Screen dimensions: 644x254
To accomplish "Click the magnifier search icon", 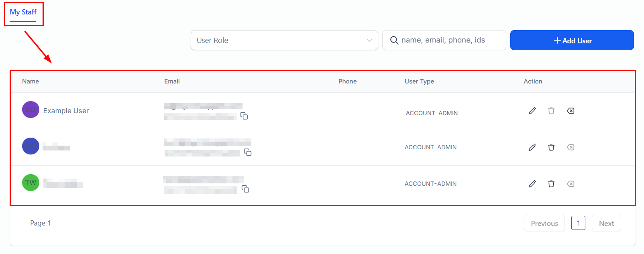I will 394,41.
